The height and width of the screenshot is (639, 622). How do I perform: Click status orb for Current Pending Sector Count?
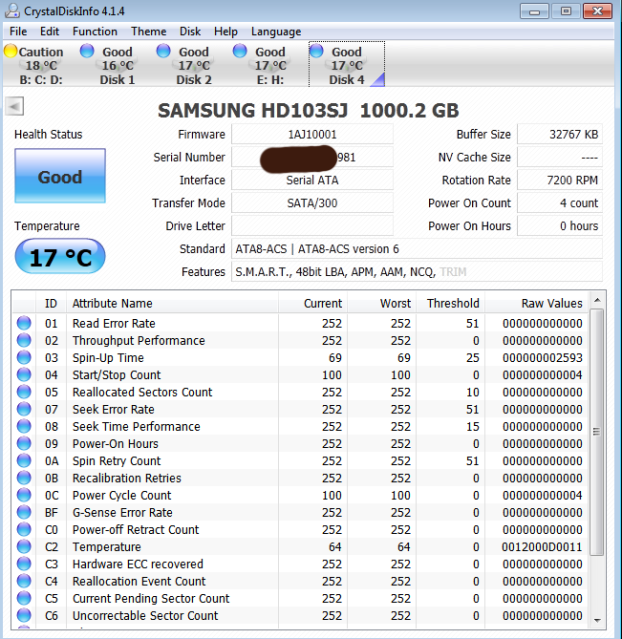tap(24, 598)
